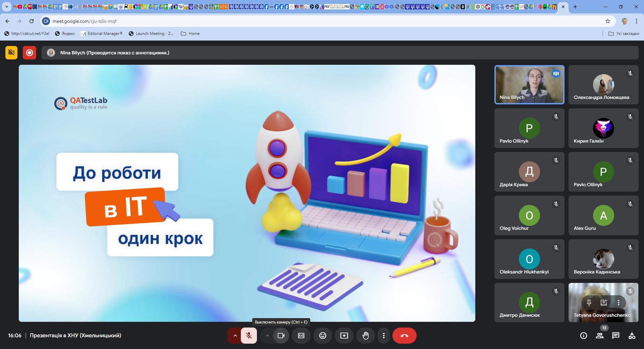Show the participants list
This screenshot has width=644, height=349.
pos(599,336)
